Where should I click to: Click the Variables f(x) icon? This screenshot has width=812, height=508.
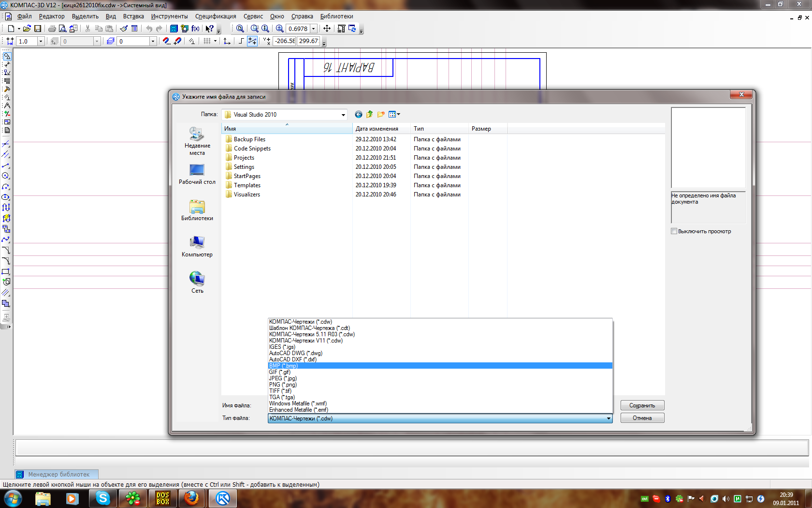coord(195,29)
